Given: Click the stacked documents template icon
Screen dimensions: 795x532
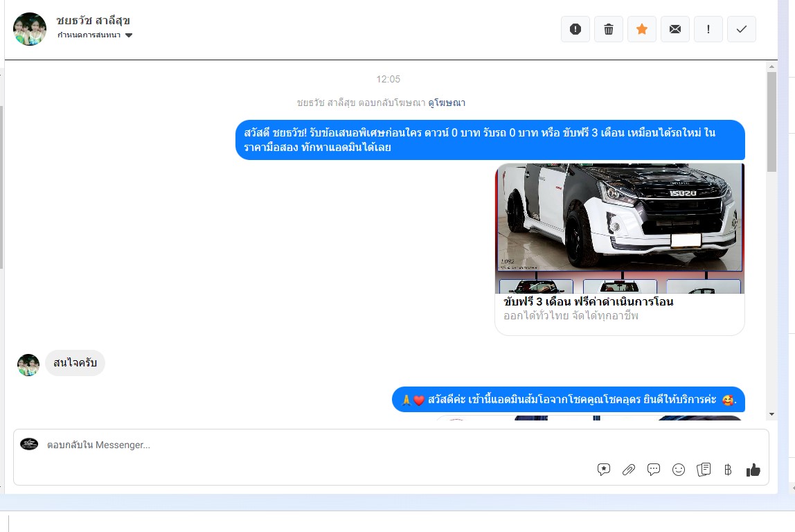Looking at the screenshot, I should click(704, 470).
